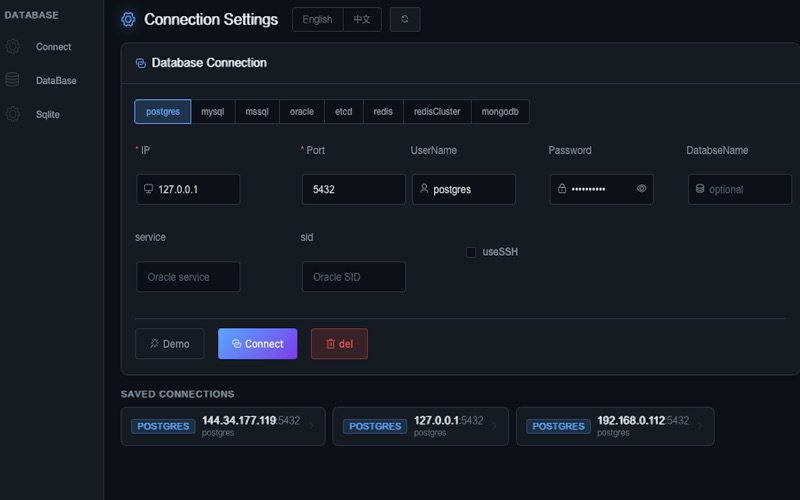Click the blue Connect button
800x500 pixels.
click(258, 343)
